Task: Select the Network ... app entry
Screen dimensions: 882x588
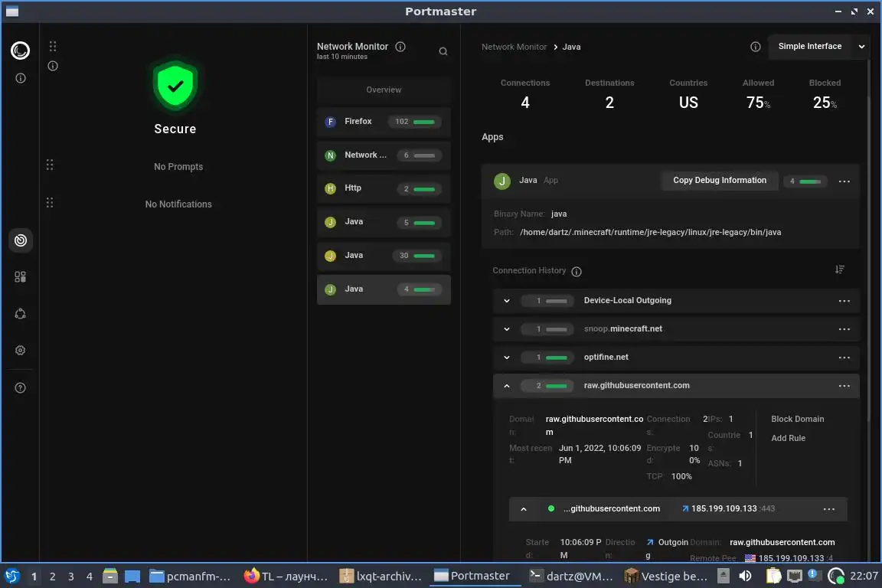Action: click(384, 155)
